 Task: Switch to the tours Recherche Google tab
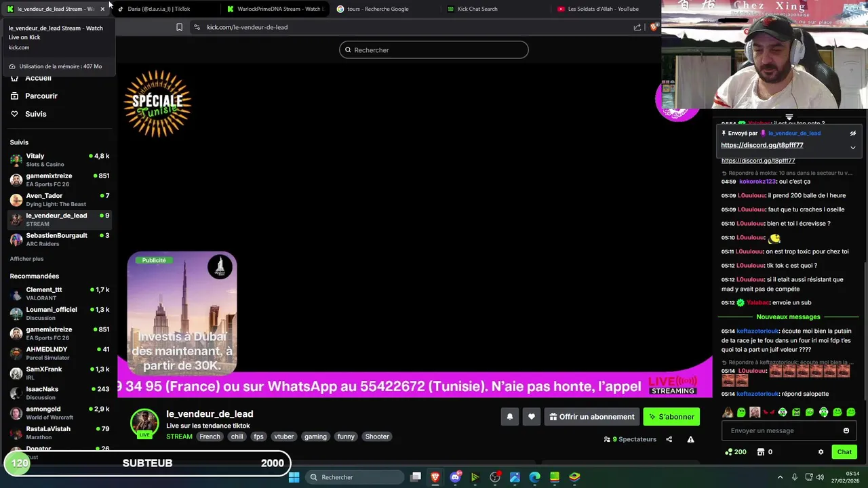tap(378, 9)
